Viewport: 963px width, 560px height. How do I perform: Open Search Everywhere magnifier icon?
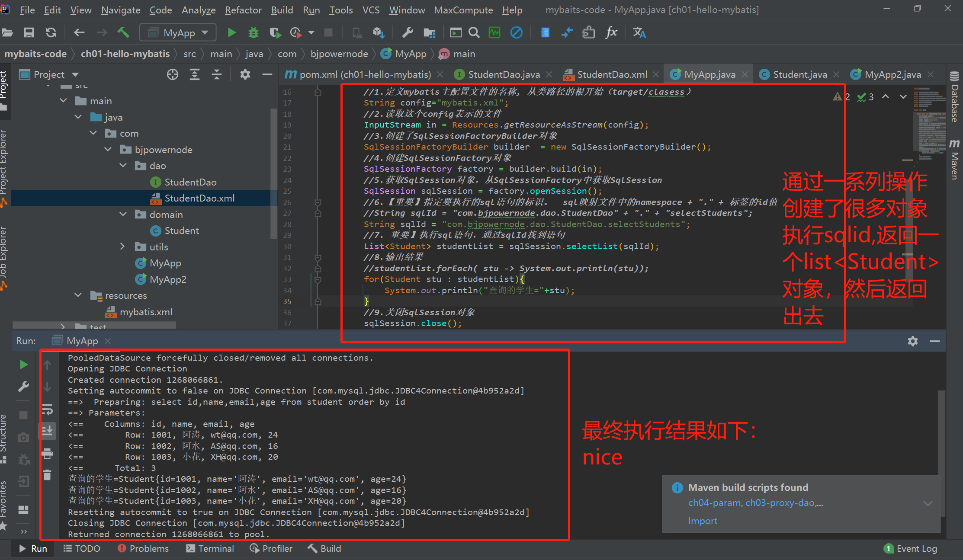474,32
